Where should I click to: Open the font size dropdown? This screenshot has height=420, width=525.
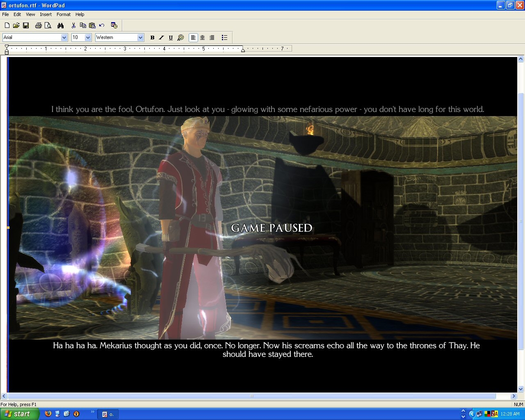coord(88,37)
